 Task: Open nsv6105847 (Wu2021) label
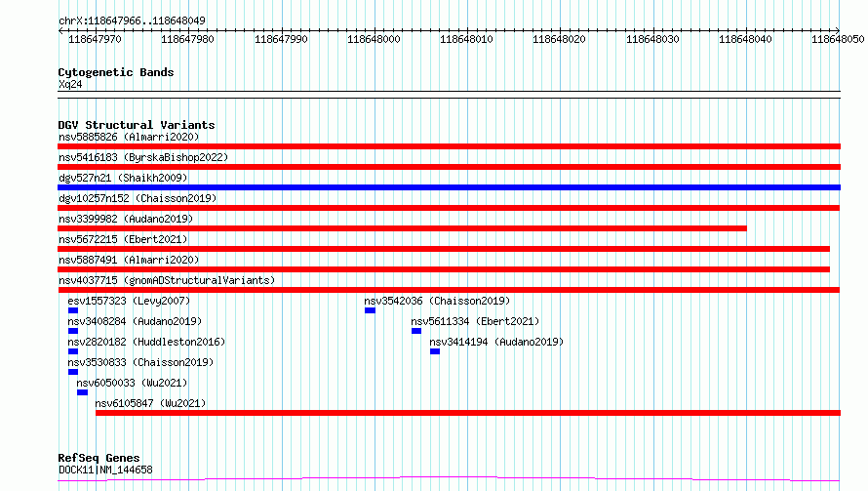tap(150, 403)
